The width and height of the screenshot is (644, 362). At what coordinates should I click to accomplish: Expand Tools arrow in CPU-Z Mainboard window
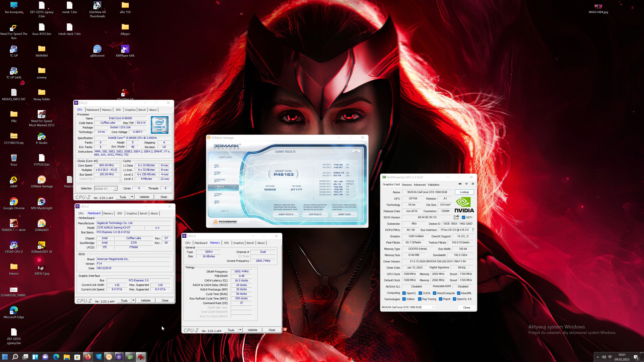(133, 300)
